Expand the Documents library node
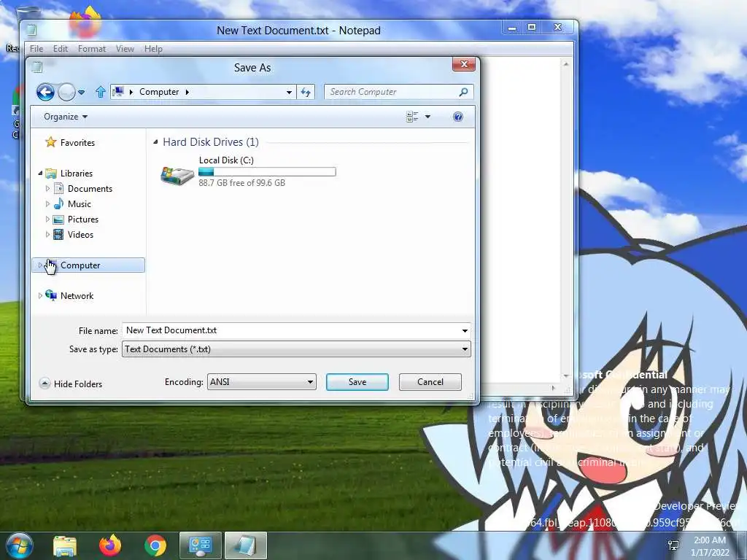 click(x=47, y=189)
